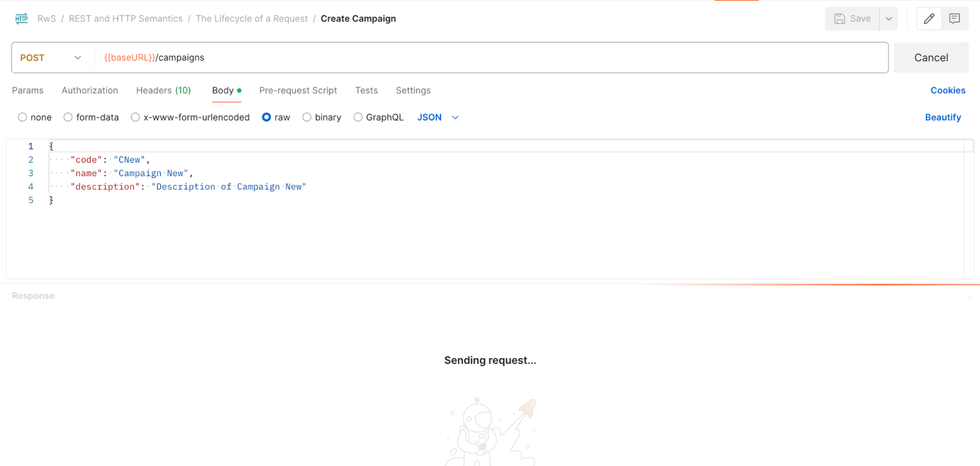Cancel the request being sent
Image resolution: width=980 pixels, height=466 pixels.
point(930,58)
